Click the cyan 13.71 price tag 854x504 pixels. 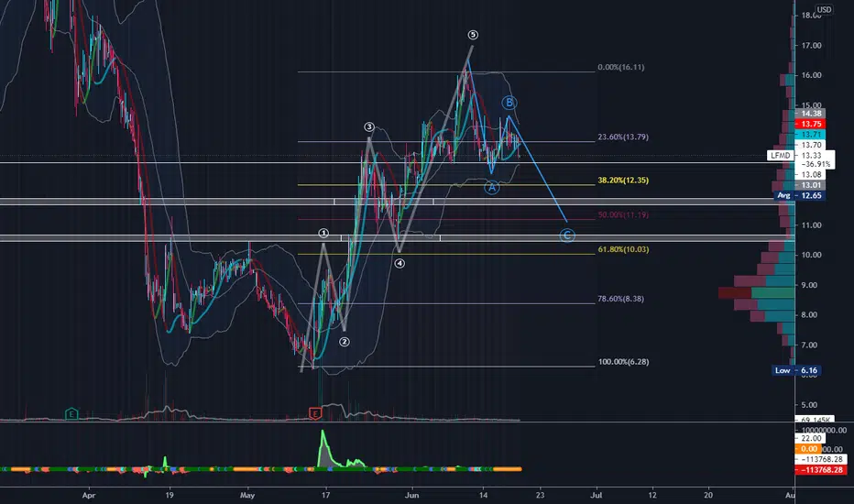tap(810, 135)
